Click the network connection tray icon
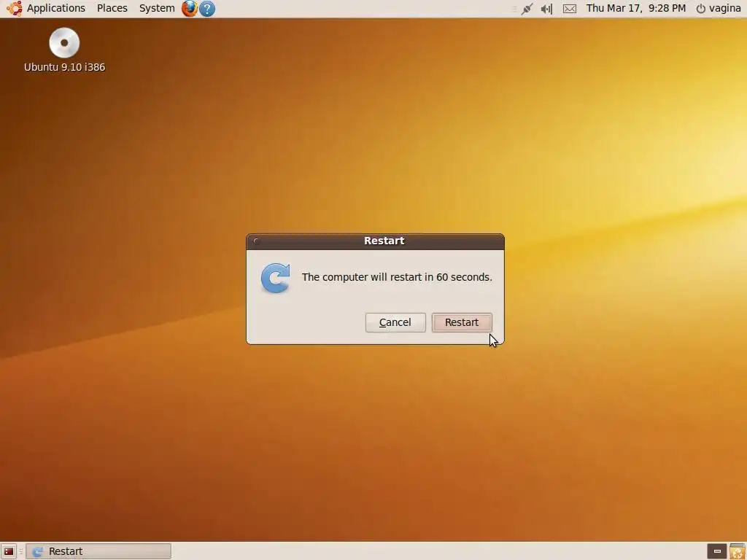 click(527, 9)
